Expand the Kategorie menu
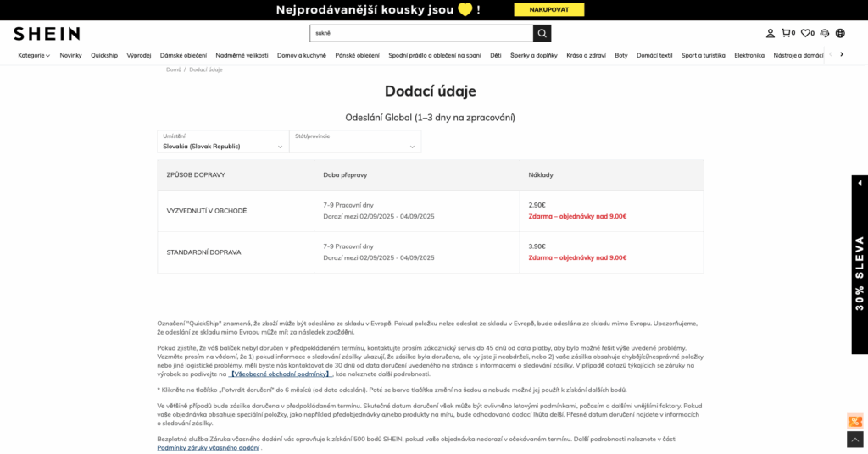The image size is (868, 454). [34, 55]
